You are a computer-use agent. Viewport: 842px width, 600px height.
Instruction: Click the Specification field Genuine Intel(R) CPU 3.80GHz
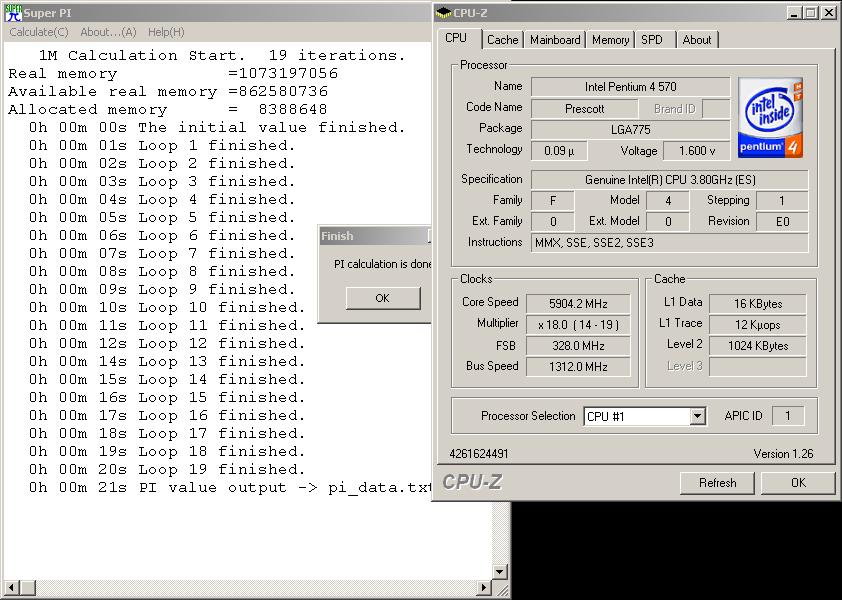click(670, 180)
